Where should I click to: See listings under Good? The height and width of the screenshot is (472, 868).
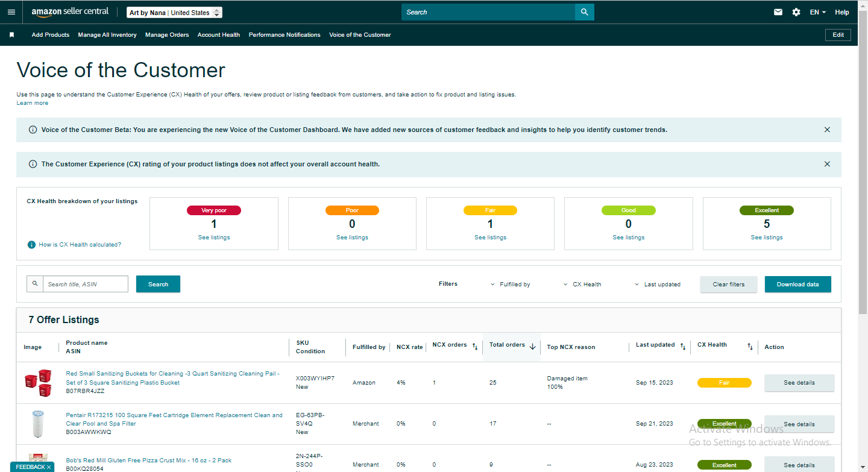click(x=629, y=238)
